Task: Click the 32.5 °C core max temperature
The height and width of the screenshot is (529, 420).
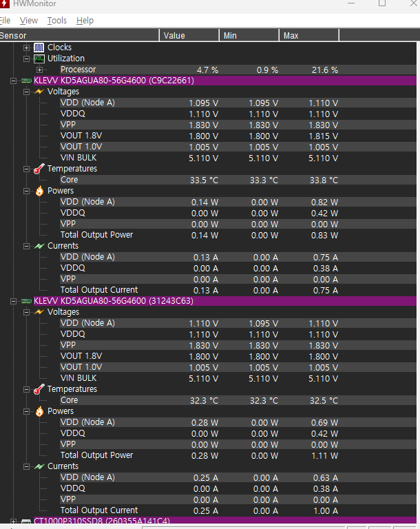Action: [324, 401]
